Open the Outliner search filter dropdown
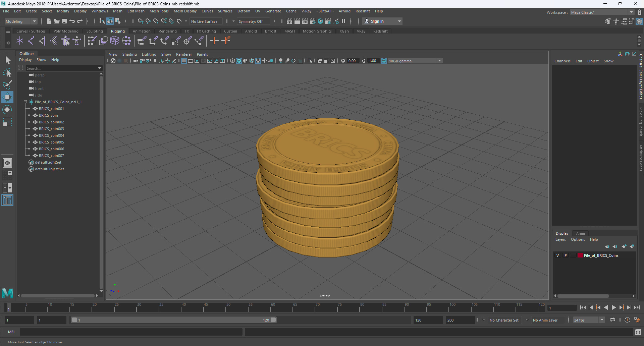 coord(100,68)
